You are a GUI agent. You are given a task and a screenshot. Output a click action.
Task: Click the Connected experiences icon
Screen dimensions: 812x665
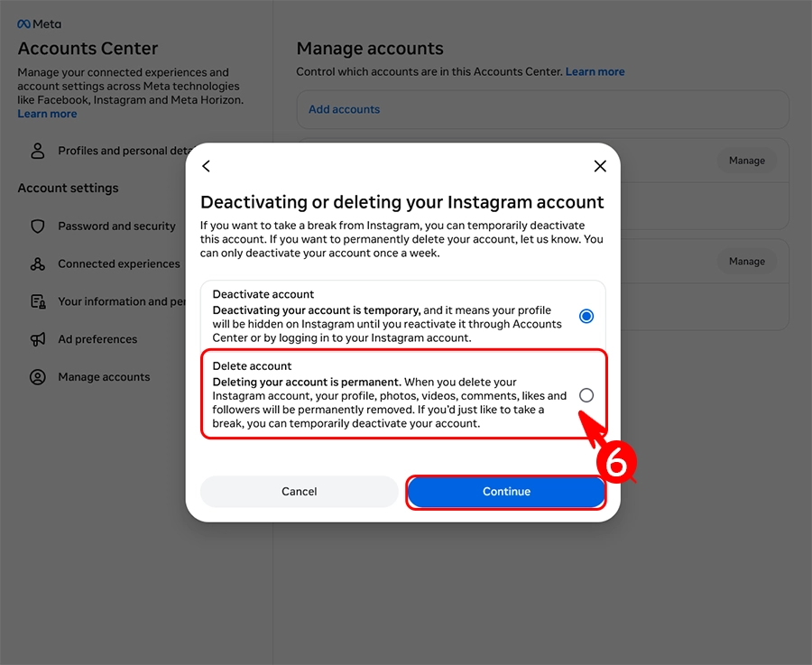(38, 264)
